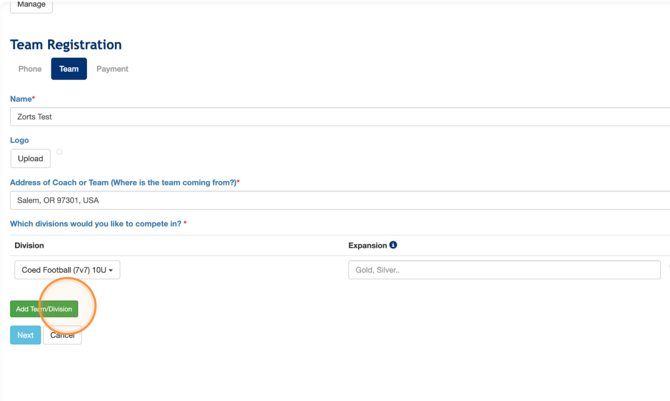Proceed with the Next button
Viewport: 670px width, 401px height.
25,335
